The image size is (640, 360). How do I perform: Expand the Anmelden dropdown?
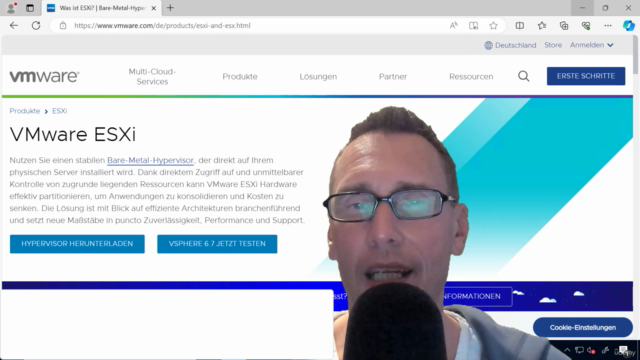click(x=592, y=45)
